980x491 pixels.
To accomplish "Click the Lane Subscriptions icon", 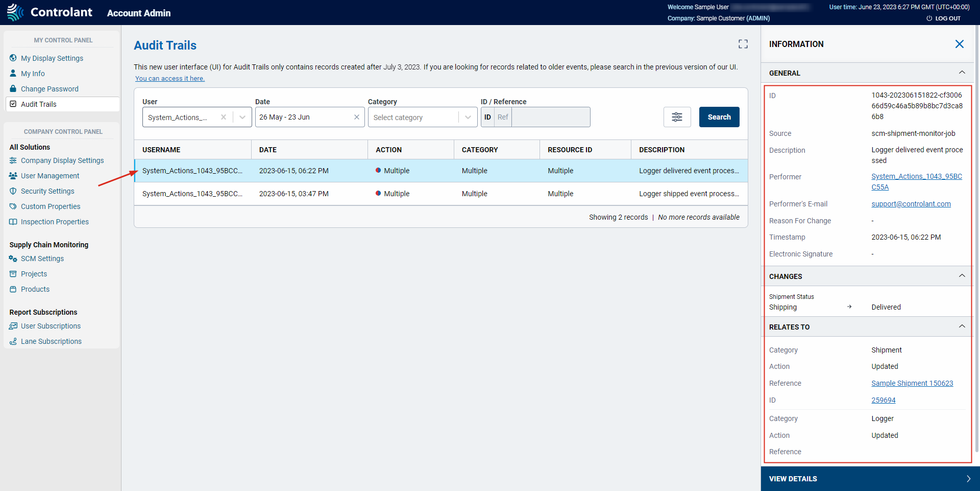I will [x=13, y=341].
